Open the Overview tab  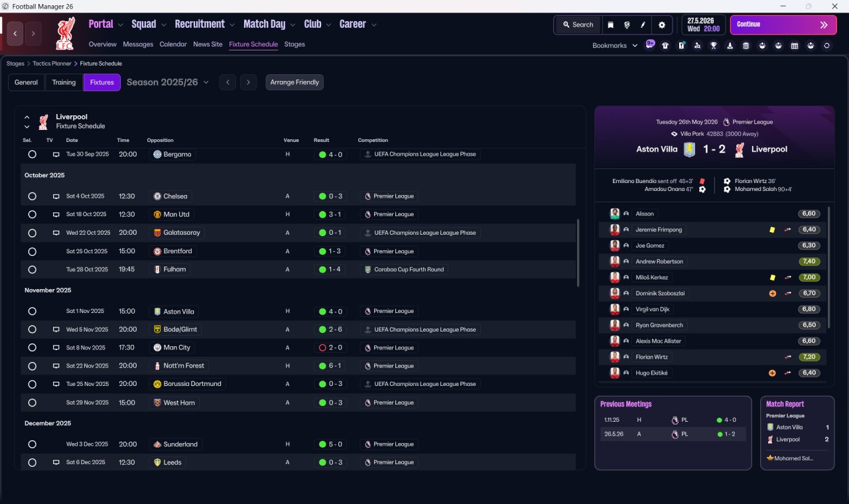click(x=103, y=44)
